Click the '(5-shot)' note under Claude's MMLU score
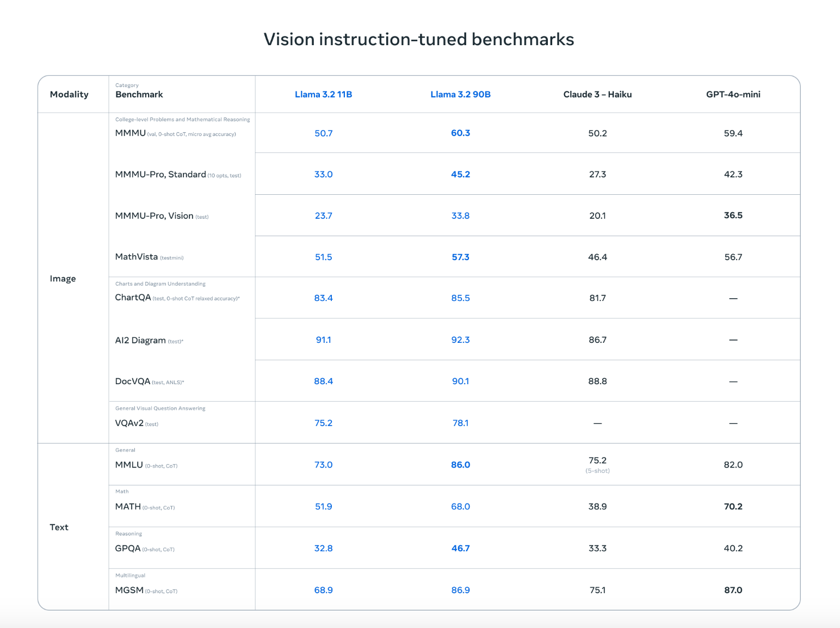 tap(597, 471)
